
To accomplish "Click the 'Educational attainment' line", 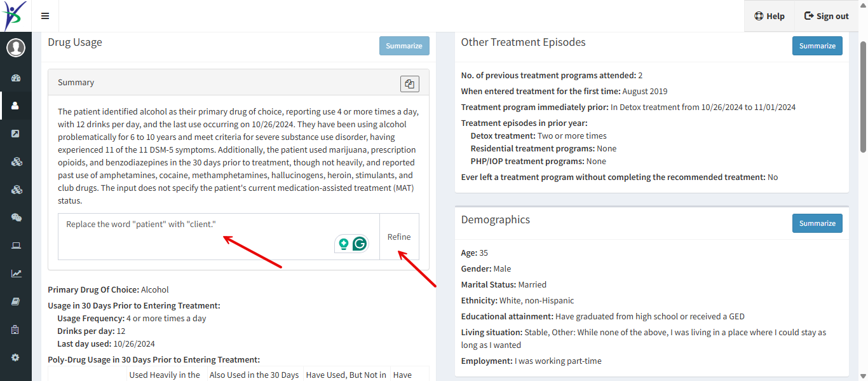I will [603, 317].
